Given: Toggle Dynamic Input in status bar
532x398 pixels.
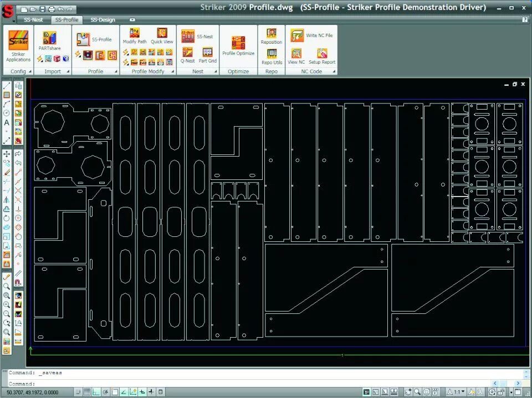Looking at the screenshot, I should pos(142,392).
